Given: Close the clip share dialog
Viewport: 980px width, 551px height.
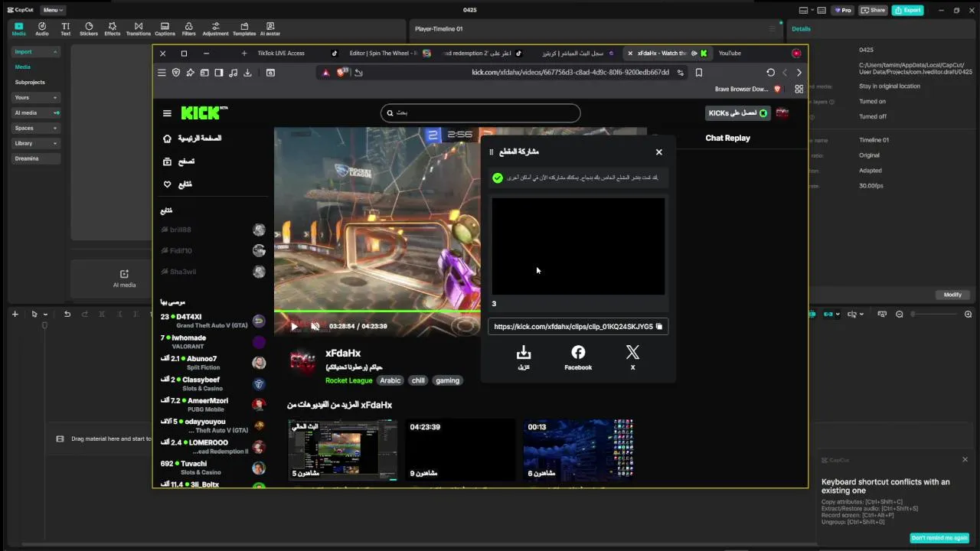Looking at the screenshot, I should tap(658, 152).
